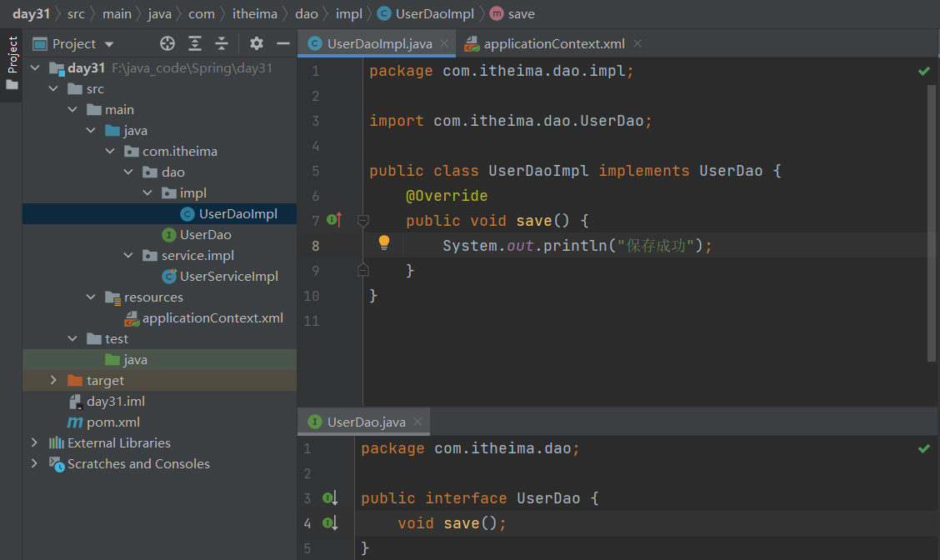Click the green checkmark inspection icon in the top editor
This screenshot has width=940, height=560.
pos(923,72)
